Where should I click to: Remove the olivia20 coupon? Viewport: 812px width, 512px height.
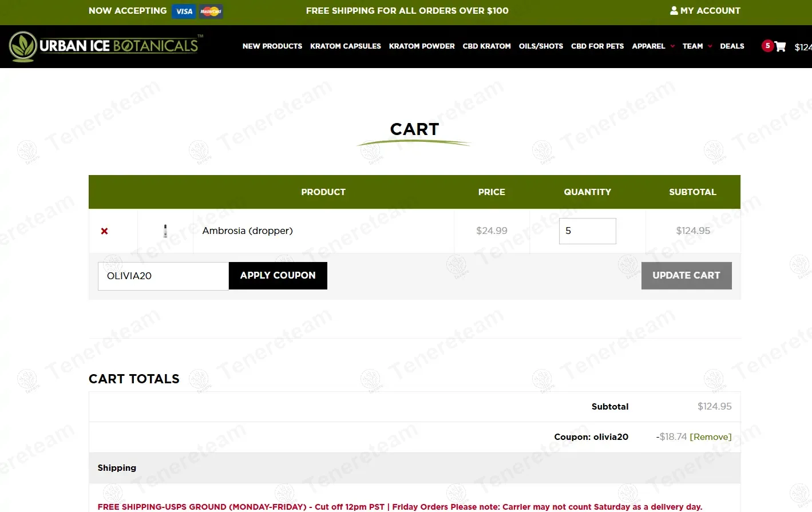(711, 437)
